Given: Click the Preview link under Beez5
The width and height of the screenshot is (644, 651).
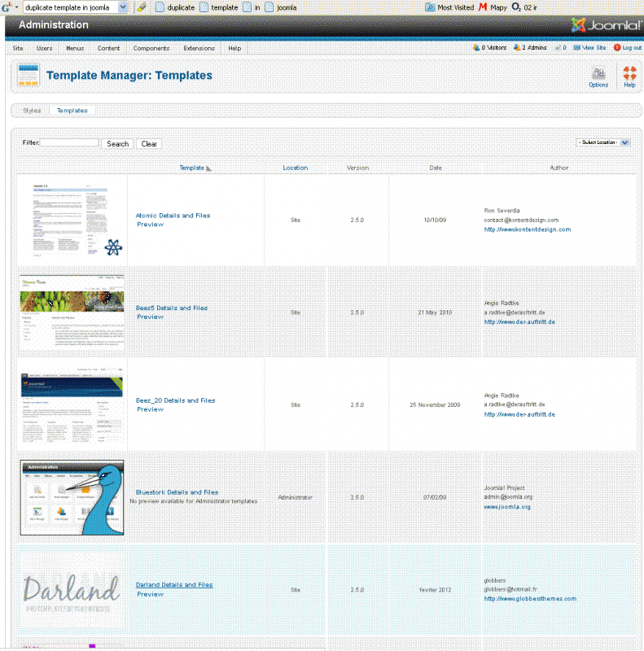Looking at the screenshot, I should (x=151, y=317).
